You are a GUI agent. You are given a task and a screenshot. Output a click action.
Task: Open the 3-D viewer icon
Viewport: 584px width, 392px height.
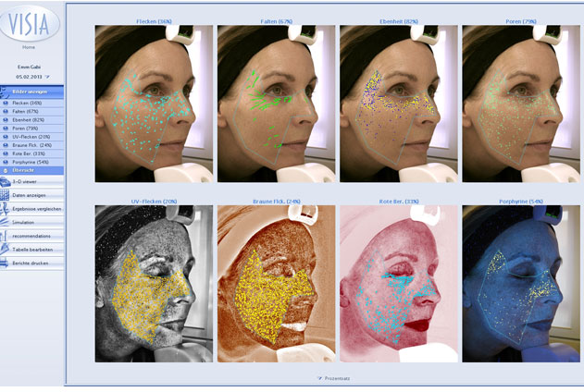6,182
